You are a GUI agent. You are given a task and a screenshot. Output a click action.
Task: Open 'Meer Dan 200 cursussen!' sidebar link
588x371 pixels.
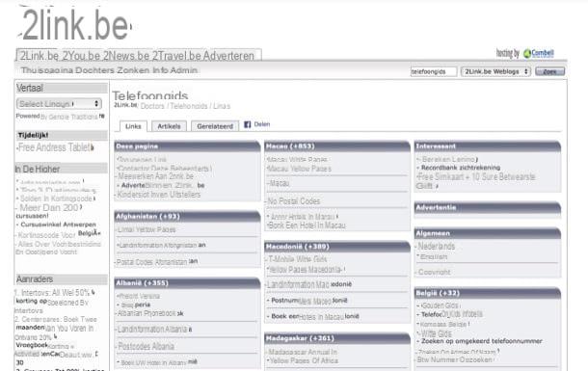click(x=49, y=211)
